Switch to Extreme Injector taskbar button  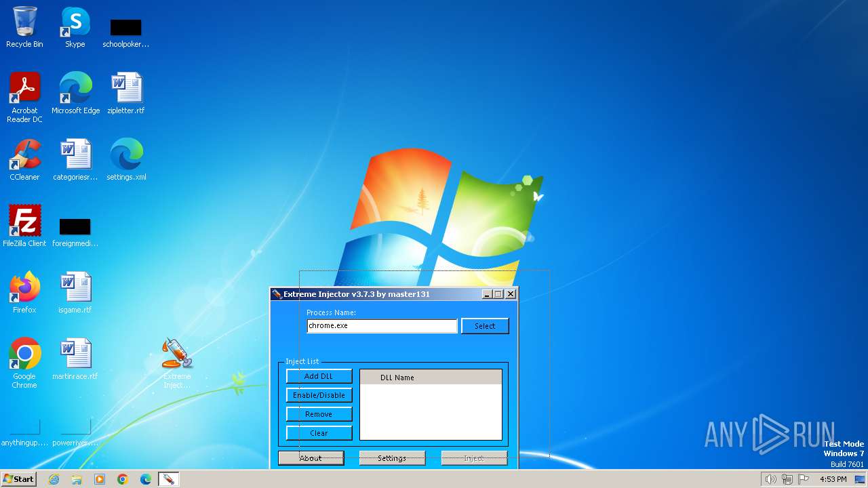(x=168, y=479)
